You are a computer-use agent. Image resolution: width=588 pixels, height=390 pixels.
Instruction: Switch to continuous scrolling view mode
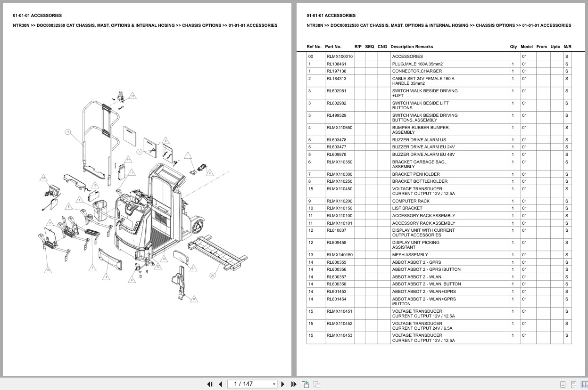pyautogui.click(x=575, y=384)
